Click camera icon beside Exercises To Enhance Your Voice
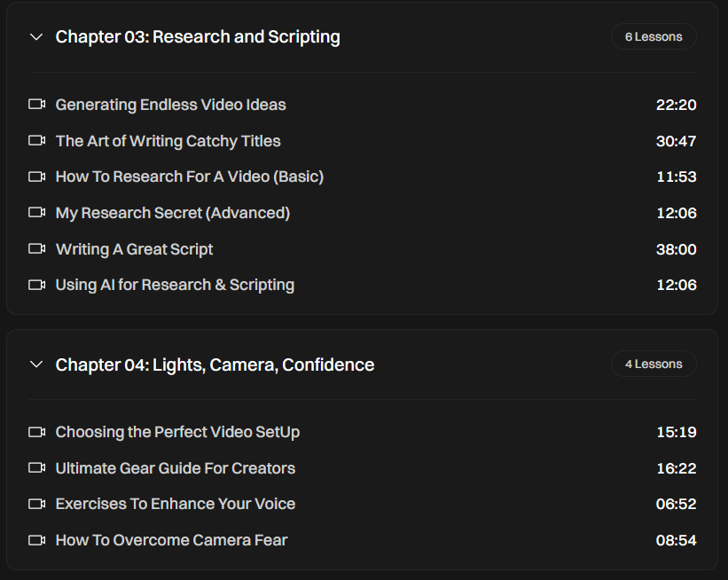This screenshot has width=728, height=580. click(36, 504)
